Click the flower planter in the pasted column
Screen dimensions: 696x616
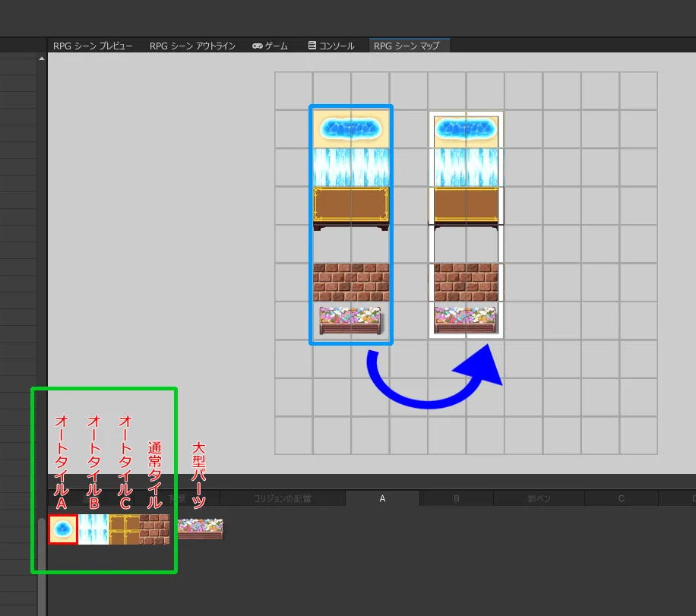[x=466, y=320]
